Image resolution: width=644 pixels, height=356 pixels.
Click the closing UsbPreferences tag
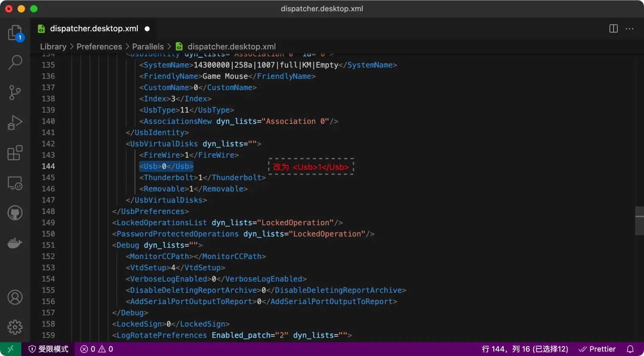(150, 211)
